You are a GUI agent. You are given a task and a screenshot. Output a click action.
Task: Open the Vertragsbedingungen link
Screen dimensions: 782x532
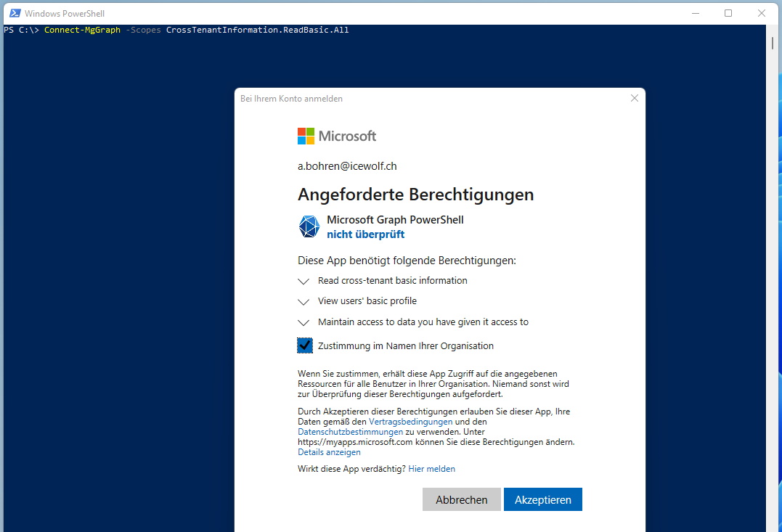pos(410,422)
